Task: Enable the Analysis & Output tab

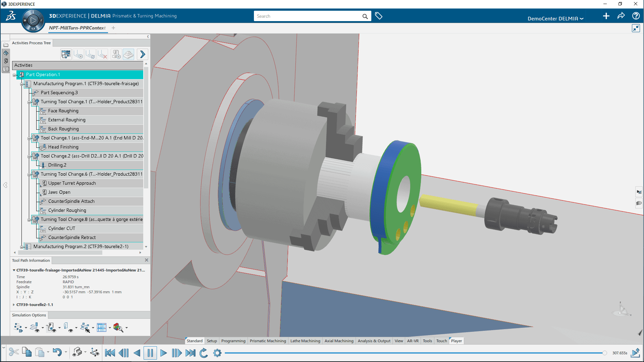Action: coord(374,340)
